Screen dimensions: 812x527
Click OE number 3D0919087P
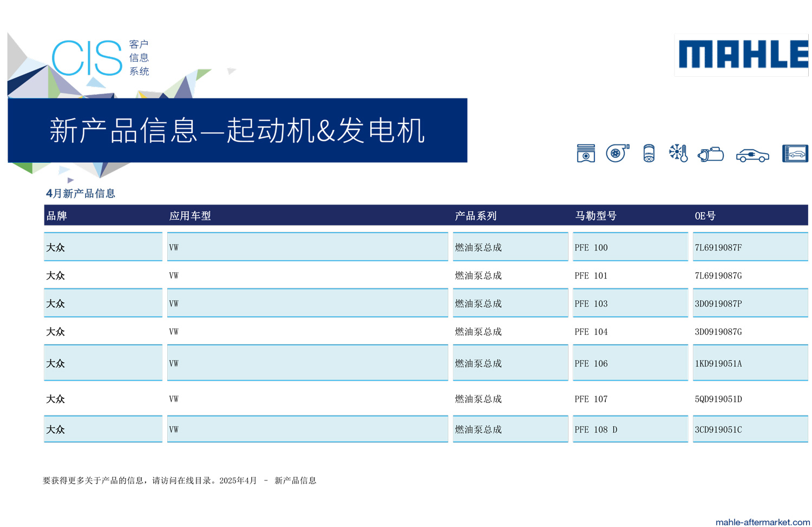(x=718, y=304)
